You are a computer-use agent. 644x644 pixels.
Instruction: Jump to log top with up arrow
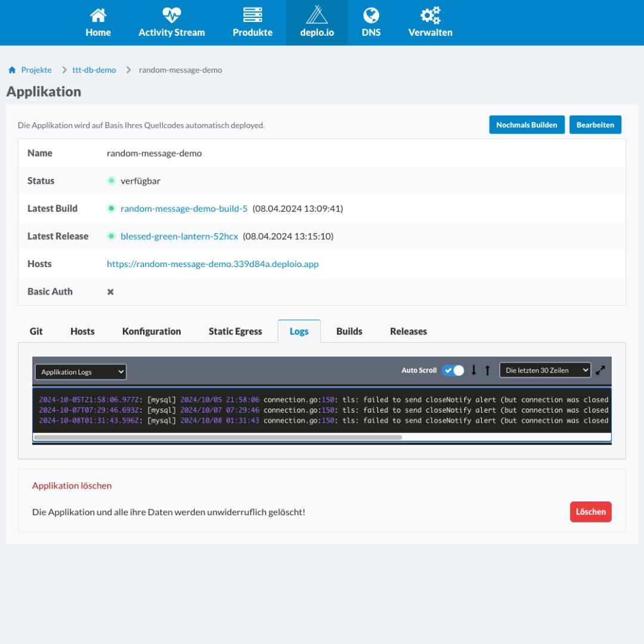point(488,370)
